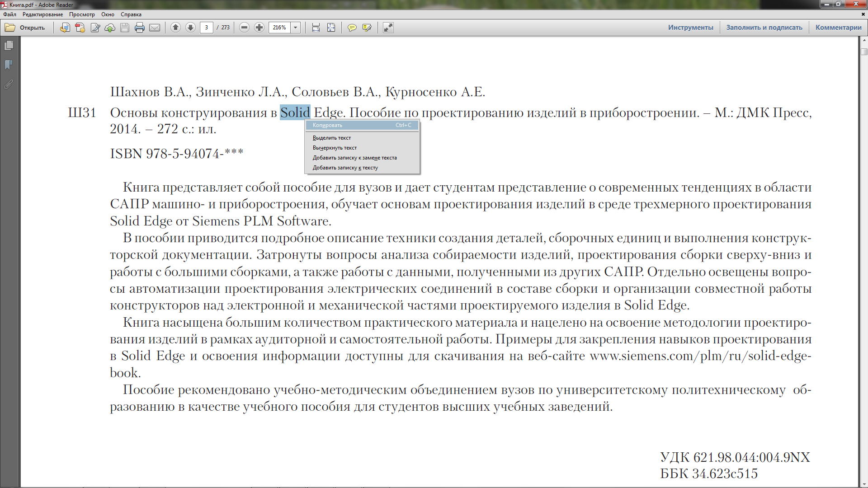Open the zoom level dropdown arrow
Screen dimensions: 868x488
point(296,28)
